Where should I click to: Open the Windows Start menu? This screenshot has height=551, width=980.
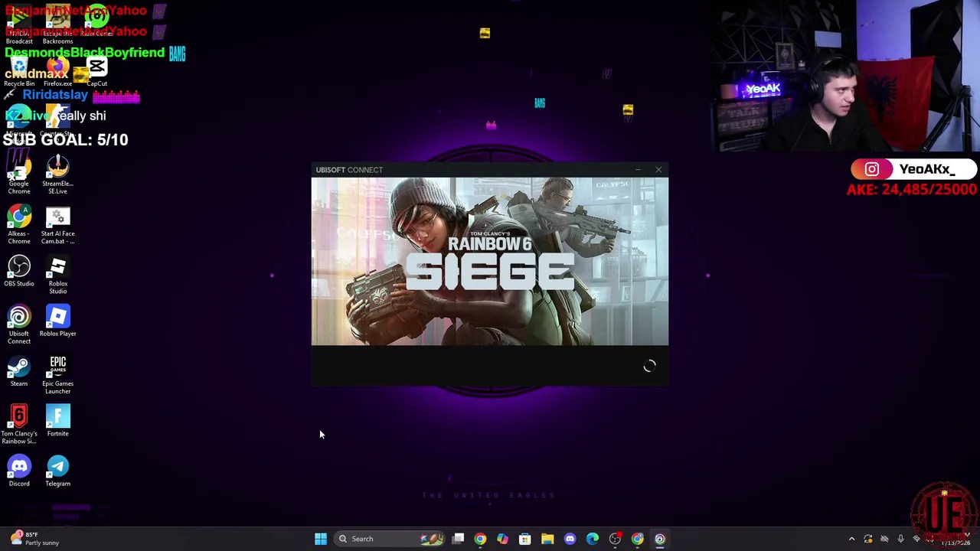coord(321,539)
